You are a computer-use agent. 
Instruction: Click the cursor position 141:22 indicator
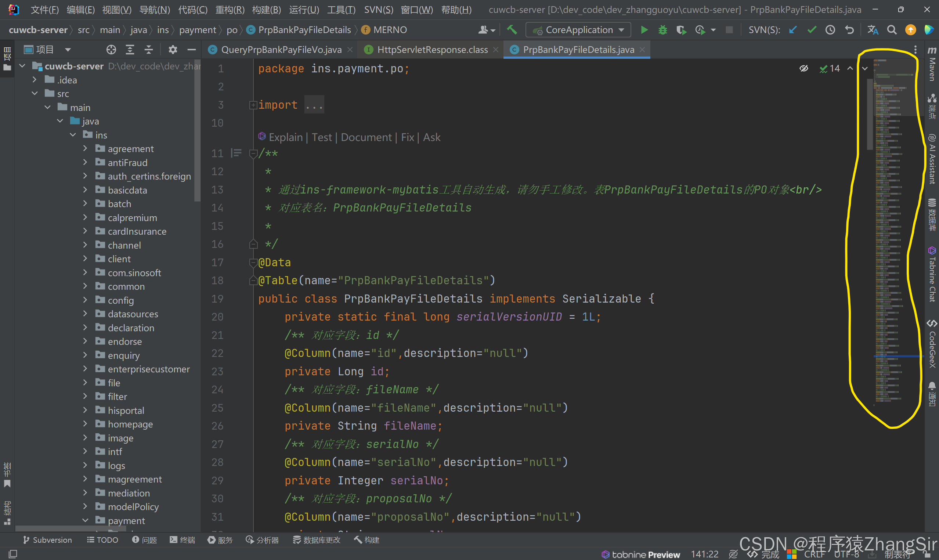704,554
